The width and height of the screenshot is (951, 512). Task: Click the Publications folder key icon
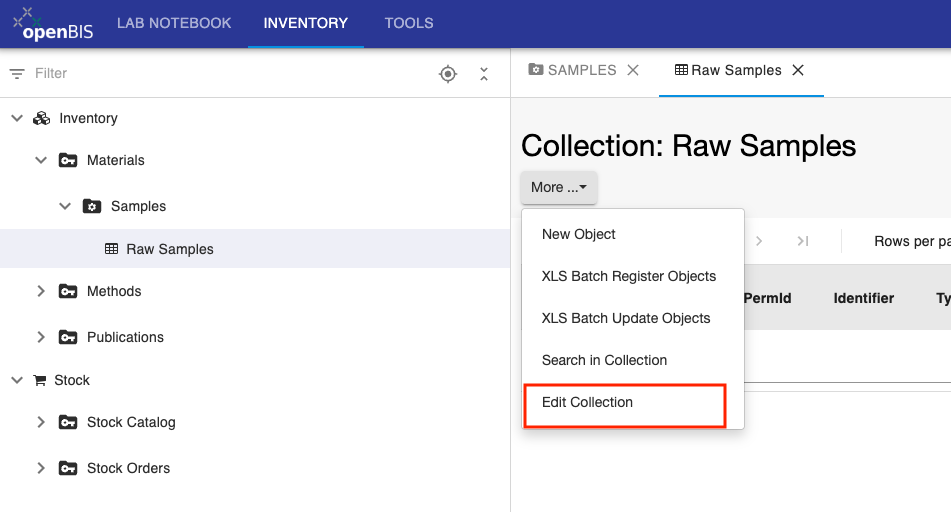(68, 337)
